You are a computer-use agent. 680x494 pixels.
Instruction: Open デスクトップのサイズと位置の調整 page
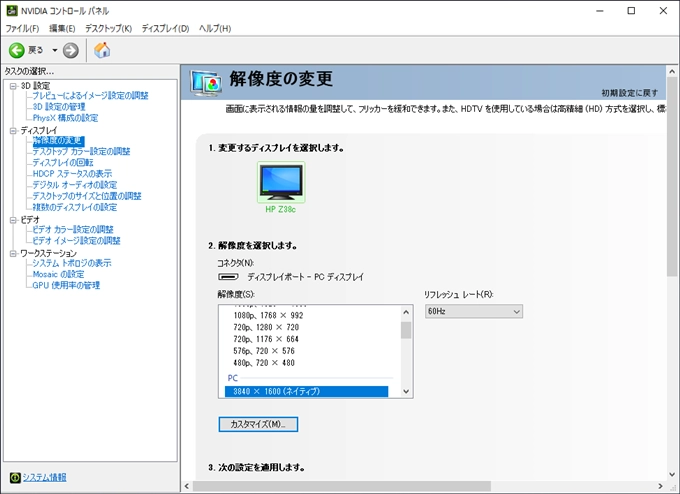87,196
